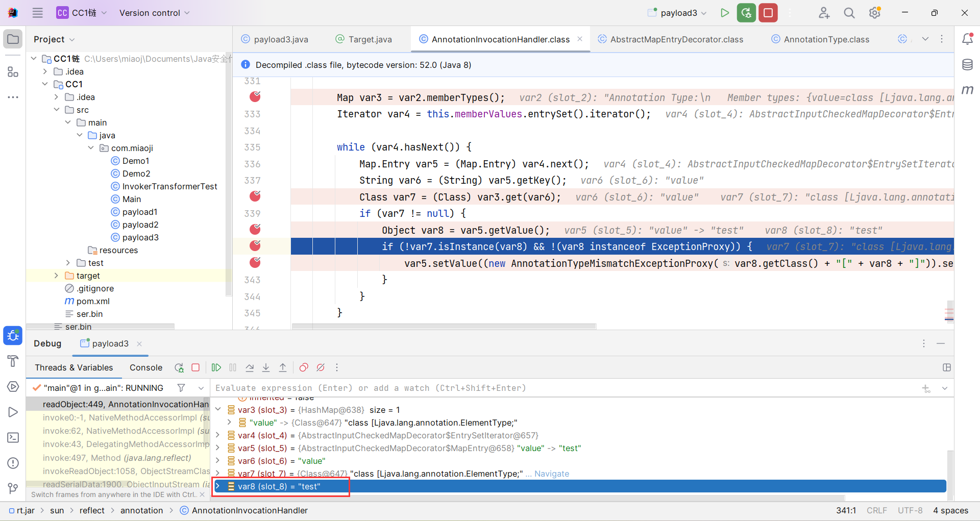980x521 pixels.
Task: Click the Resume Program debug icon
Action: point(216,367)
